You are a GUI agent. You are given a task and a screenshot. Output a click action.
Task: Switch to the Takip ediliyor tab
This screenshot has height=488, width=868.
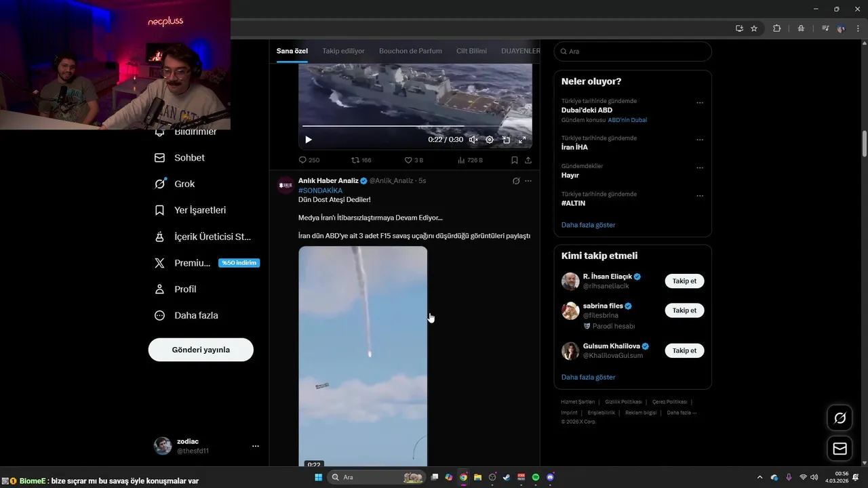343,51
